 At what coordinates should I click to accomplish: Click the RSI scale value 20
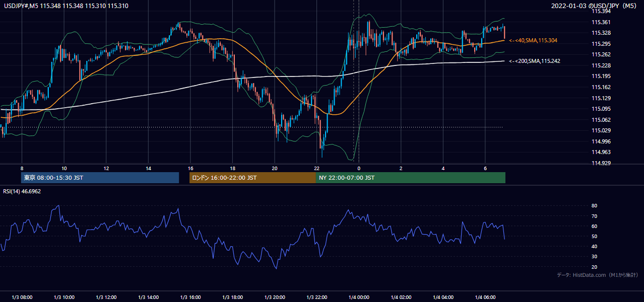pos(594,267)
